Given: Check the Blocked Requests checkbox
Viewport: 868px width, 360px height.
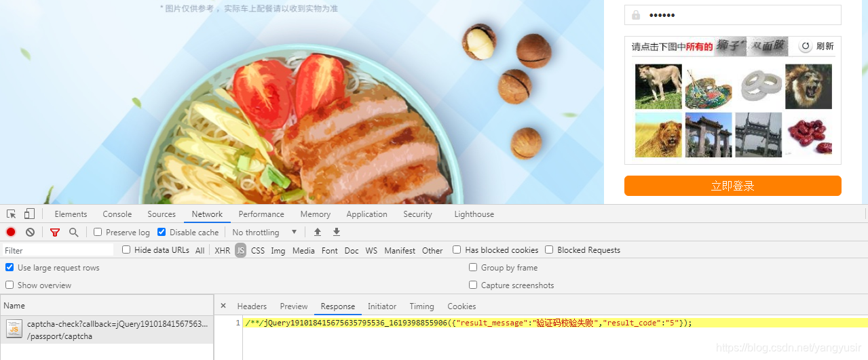Looking at the screenshot, I should (549, 249).
